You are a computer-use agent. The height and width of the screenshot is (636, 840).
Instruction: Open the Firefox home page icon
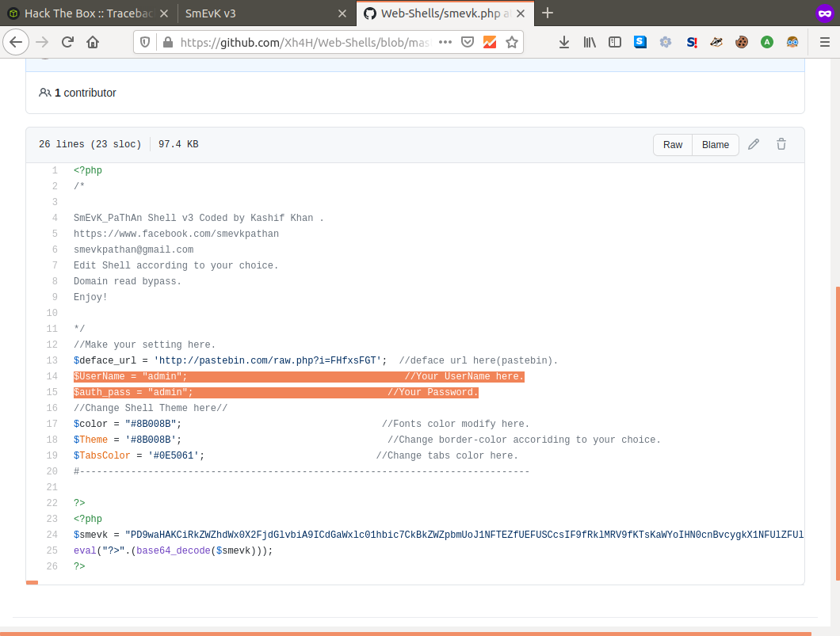[93, 42]
